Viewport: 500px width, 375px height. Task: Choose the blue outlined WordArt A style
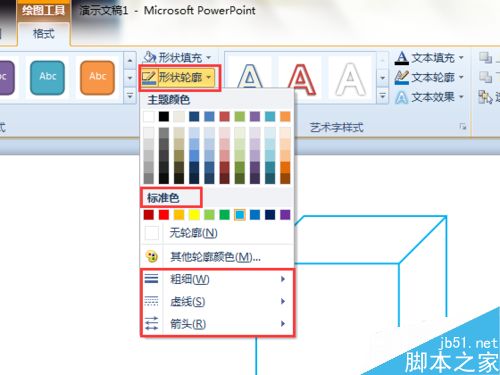click(x=250, y=77)
